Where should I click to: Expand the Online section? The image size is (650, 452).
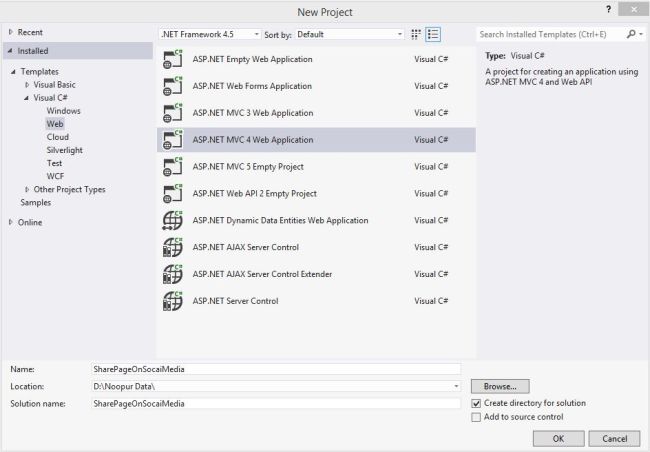coord(11,222)
